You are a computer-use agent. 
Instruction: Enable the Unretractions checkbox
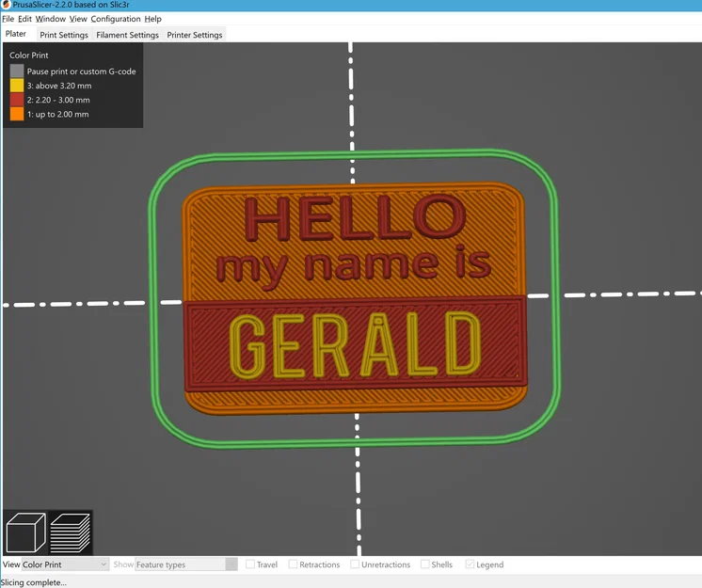[355, 564]
